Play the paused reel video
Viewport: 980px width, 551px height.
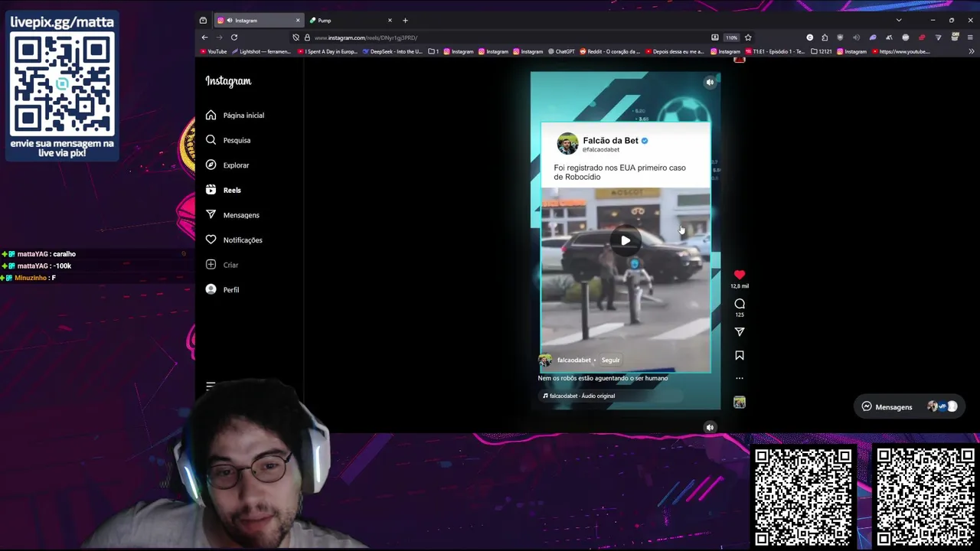pyautogui.click(x=626, y=240)
